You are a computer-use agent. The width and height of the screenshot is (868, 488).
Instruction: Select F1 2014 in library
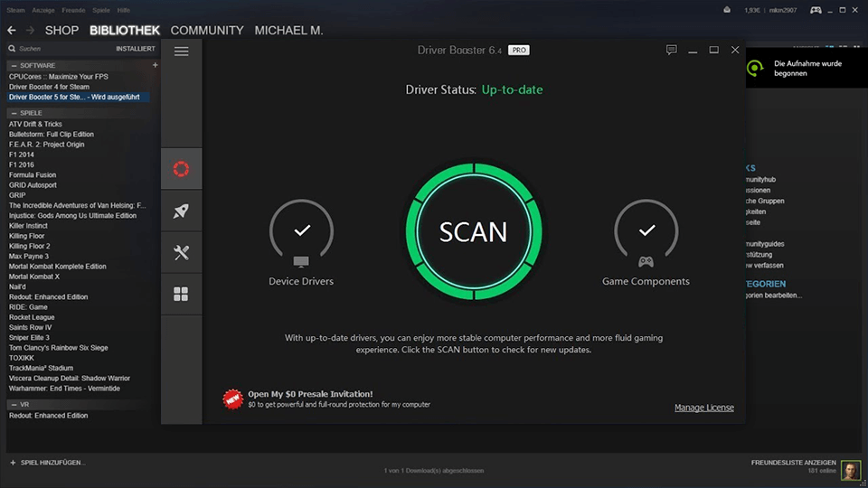tap(21, 155)
